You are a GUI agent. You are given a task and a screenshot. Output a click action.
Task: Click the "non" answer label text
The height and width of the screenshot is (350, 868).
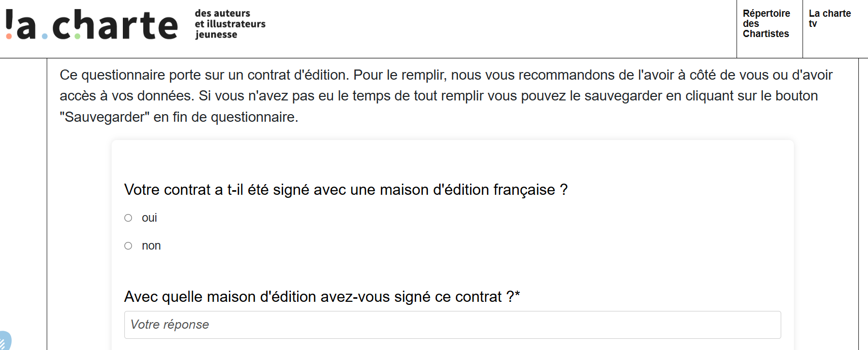pos(151,246)
